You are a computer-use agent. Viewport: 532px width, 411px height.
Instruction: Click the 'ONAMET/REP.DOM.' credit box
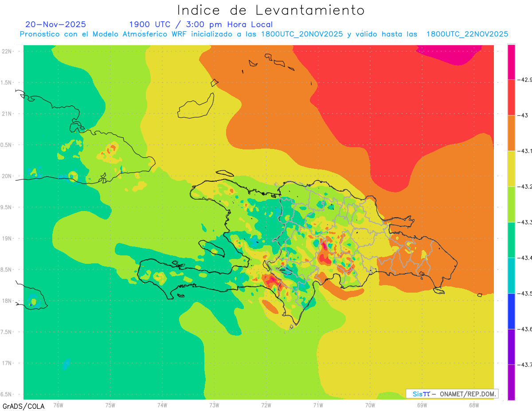point(452,394)
